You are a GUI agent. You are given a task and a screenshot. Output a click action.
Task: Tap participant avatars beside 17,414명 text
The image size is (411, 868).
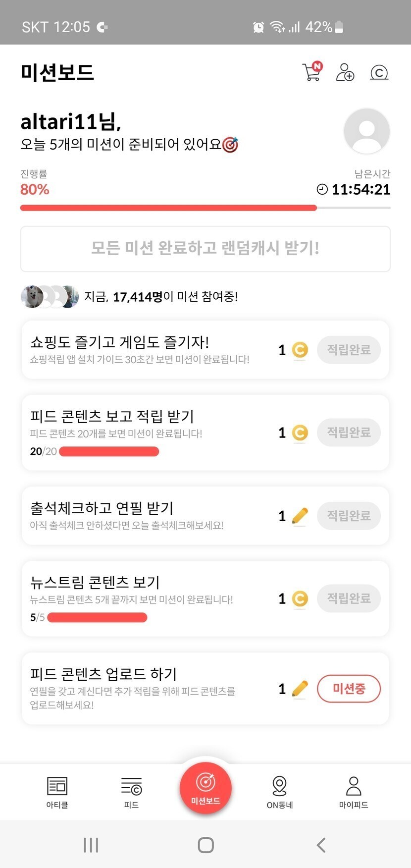(x=50, y=297)
